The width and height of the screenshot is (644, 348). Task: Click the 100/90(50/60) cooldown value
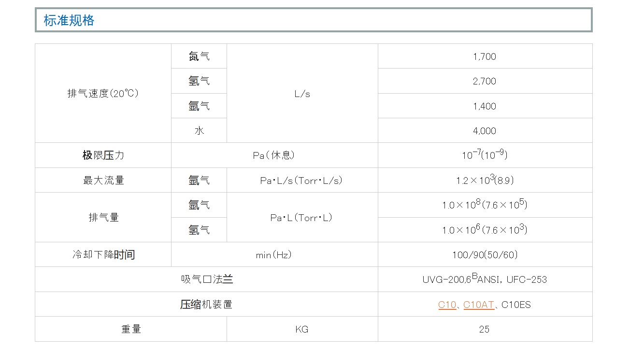point(485,255)
